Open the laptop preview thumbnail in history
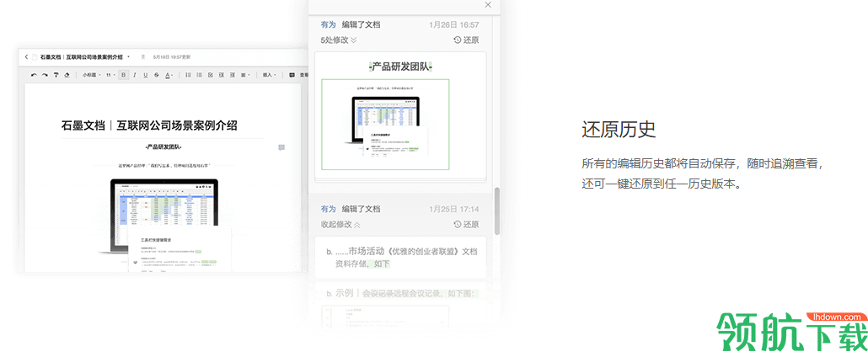 pyautogui.click(x=385, y=125)
